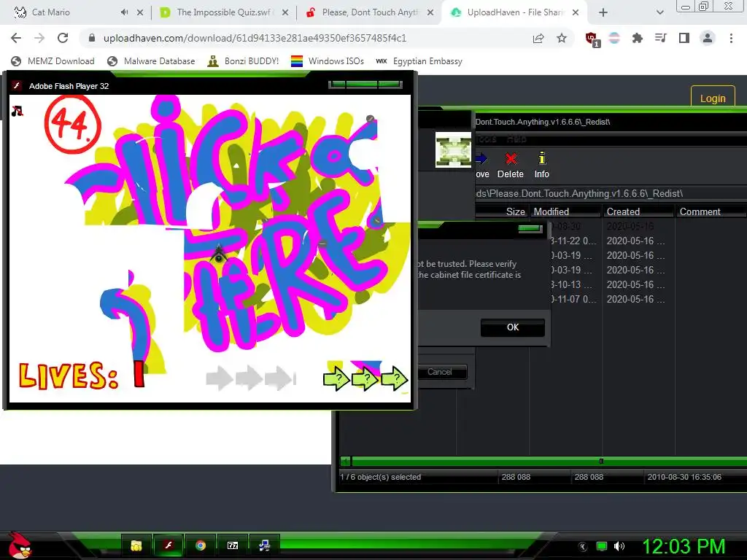
Task: Switch to the Cat Mario tab
Action: pyautogui.click(x=50, y=12)
